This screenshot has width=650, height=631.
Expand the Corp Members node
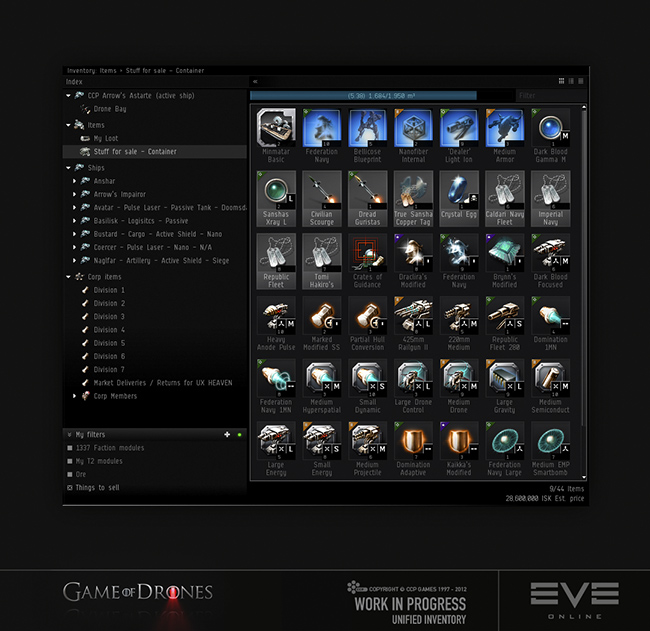pos(75,396)
